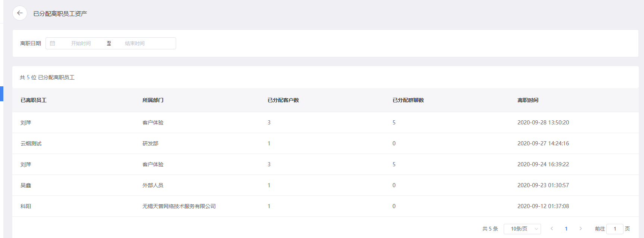The height and width of the screenshot is (238, 644).
Task: Click 无锡天普网络技术服务有限公司 department cell
Action: [x=179, y=206]
